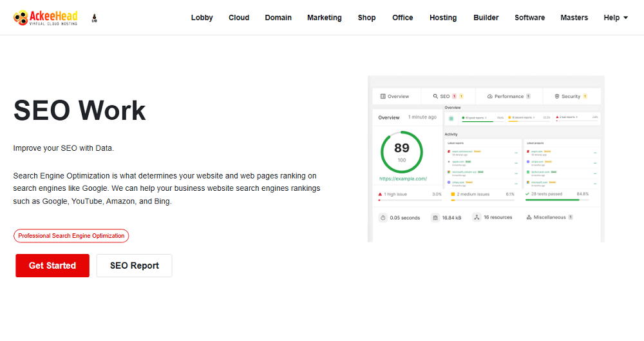Viewport: 644px width, 341px height.
Task: Click the circular 89 score gauge
Action: pyautogui.click(x=401, y=152)
